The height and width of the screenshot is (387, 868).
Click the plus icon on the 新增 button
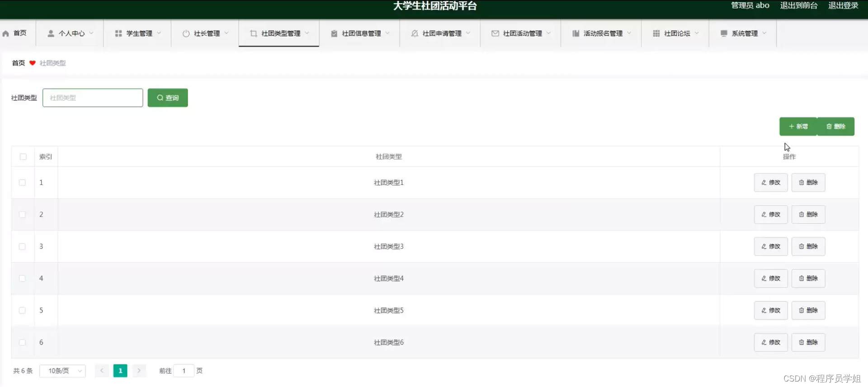coord(792,127)
